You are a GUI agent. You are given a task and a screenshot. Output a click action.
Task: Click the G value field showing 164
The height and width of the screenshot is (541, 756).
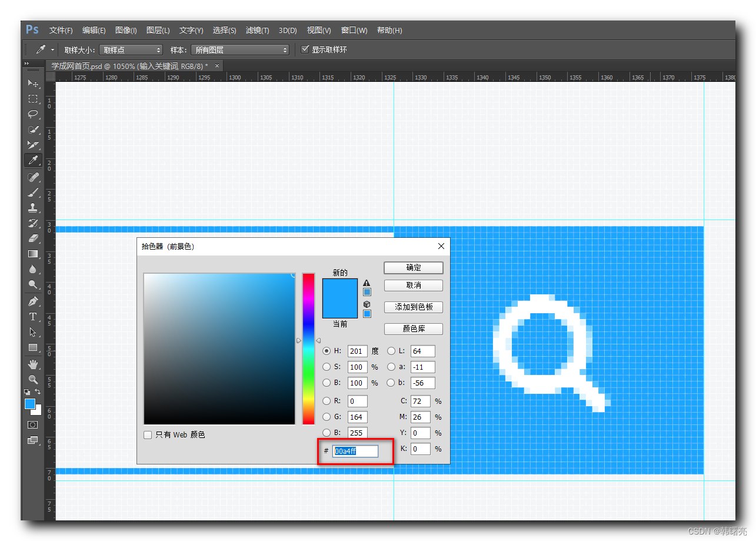tap(357, 417)
